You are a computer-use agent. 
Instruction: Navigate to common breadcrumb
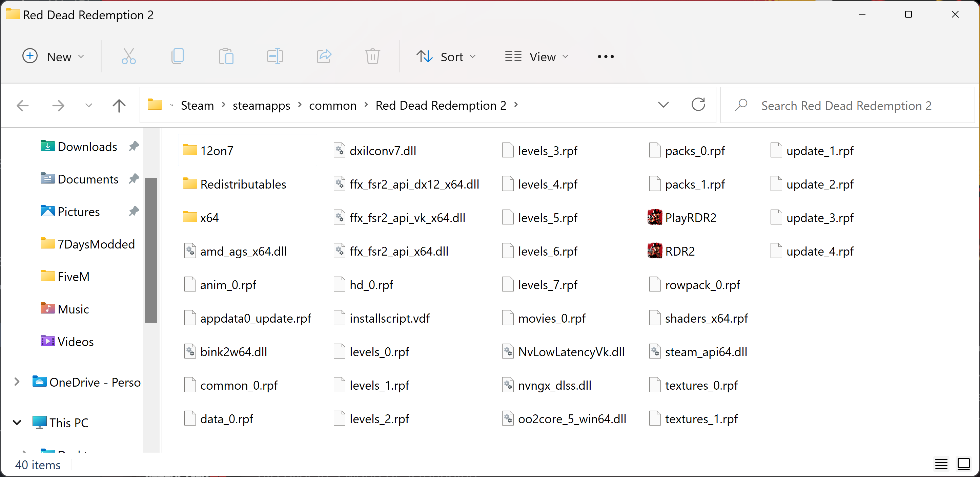[x=332, y=105]
